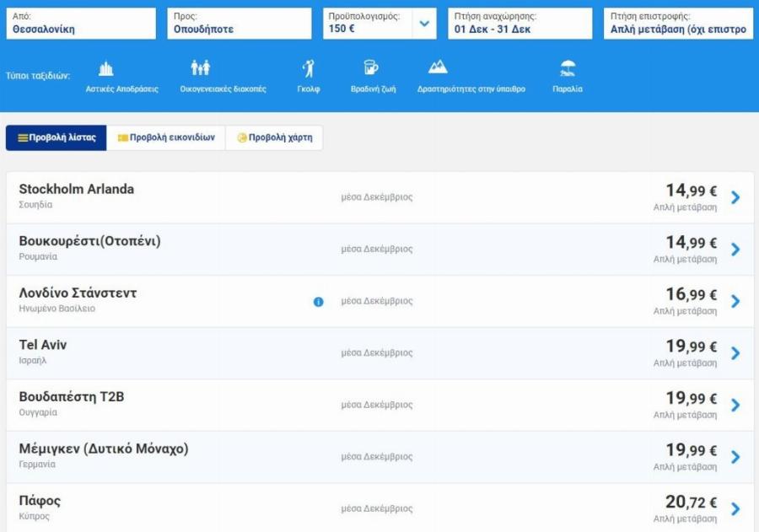Open the Stockholm Arlanda row arrow
The width and height of the screenshot is (759, 532).
coord(735,197)
